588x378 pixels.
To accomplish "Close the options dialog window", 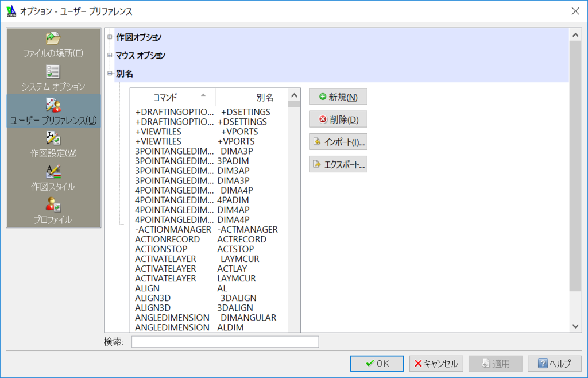I will coord(575,11).
